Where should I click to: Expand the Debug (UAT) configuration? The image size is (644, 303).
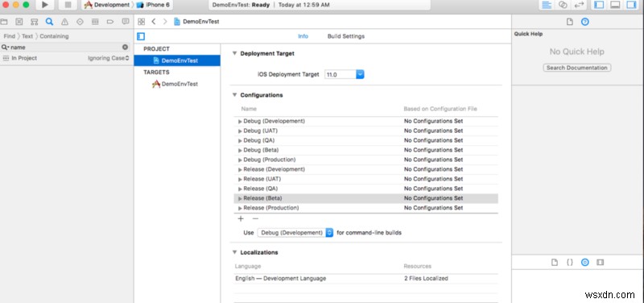pos(240,131)
